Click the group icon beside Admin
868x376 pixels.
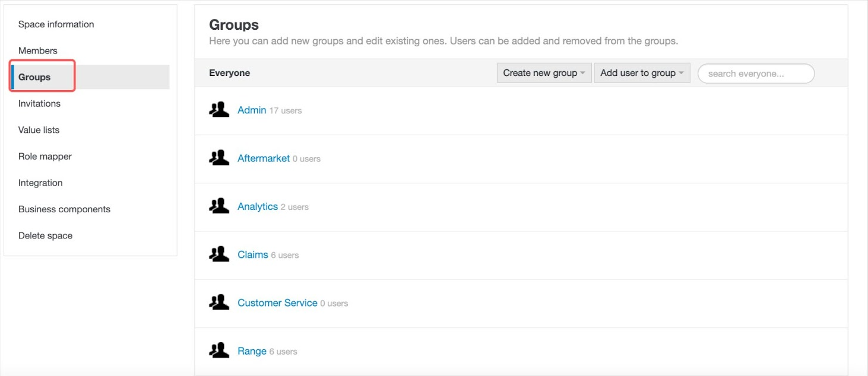tap(218, 109)
